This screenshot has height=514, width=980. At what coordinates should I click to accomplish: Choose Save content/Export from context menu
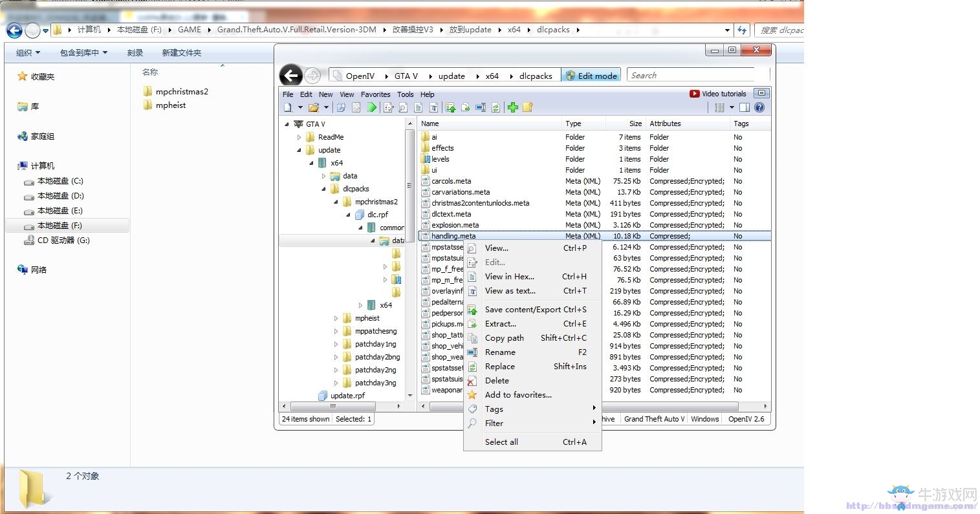tap(532, 309)
